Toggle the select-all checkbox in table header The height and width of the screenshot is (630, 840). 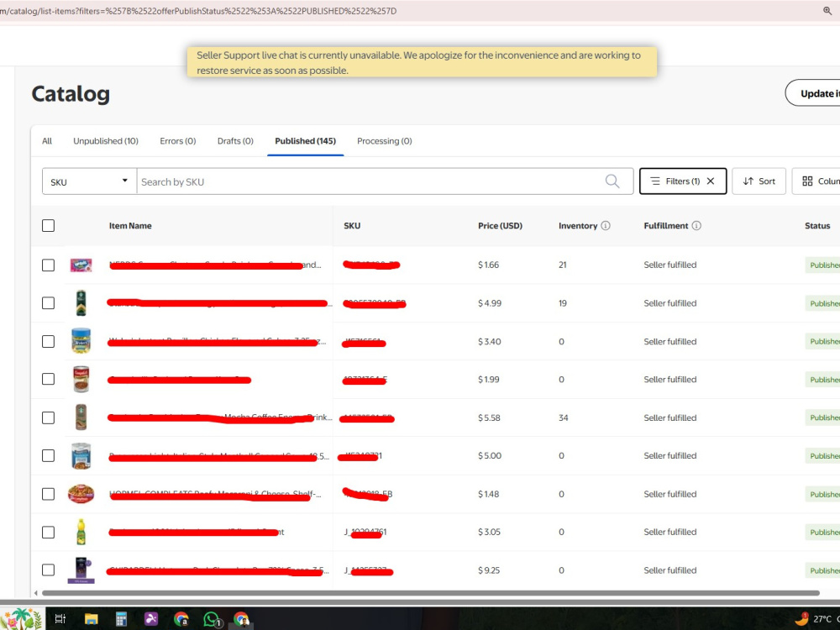pos(48,225)
